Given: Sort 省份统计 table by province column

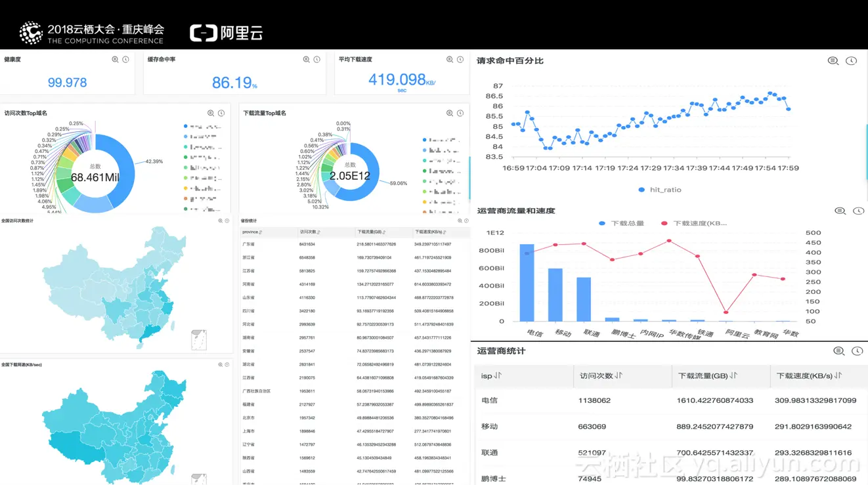Looking at the screenshot, I should [261, 232].
